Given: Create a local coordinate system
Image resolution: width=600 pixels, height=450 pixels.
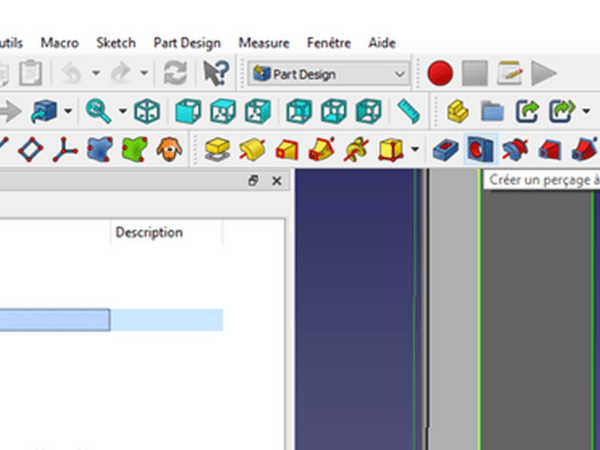Looking at the screenshot, I should pos(64,150).
